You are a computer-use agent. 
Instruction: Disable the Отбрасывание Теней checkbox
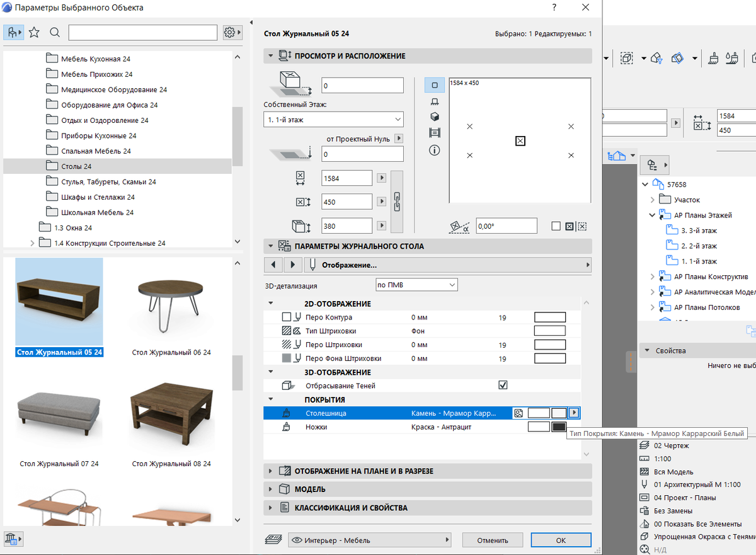coord(503,385)
